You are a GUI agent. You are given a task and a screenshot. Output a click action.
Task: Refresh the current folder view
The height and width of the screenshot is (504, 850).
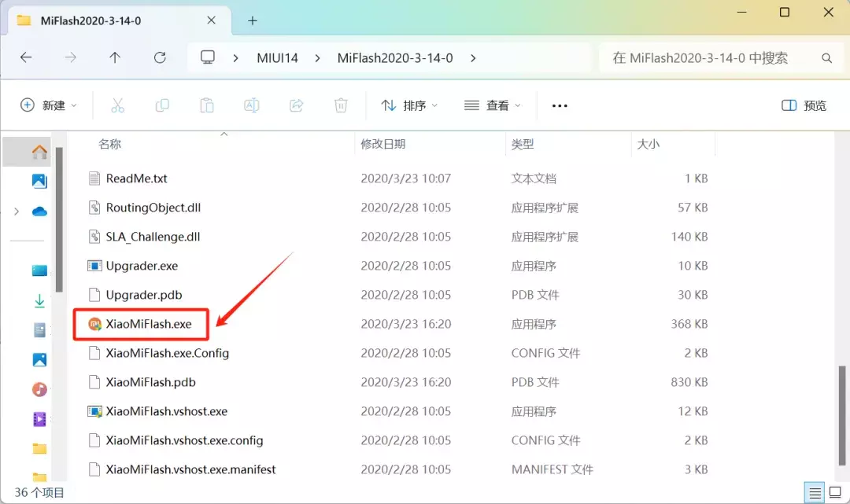pos(159,57)
